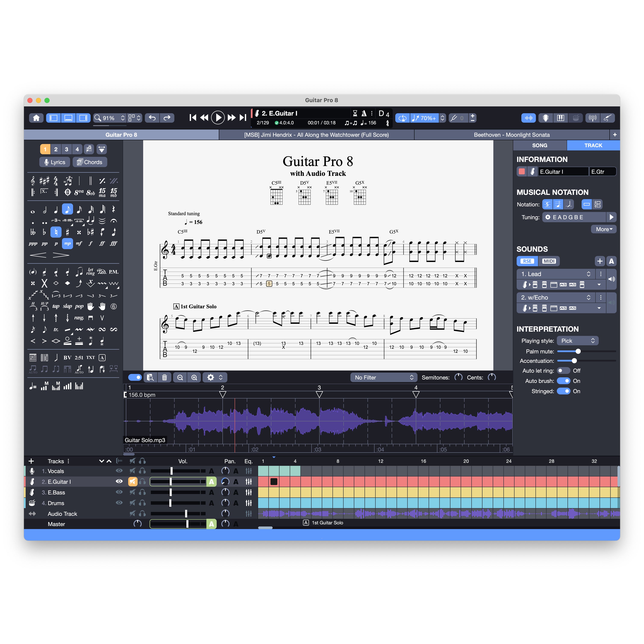Add a new sound with plus button
Image resolution: width=644 pixels, height=644 pixels.
[x=600, y=261]
